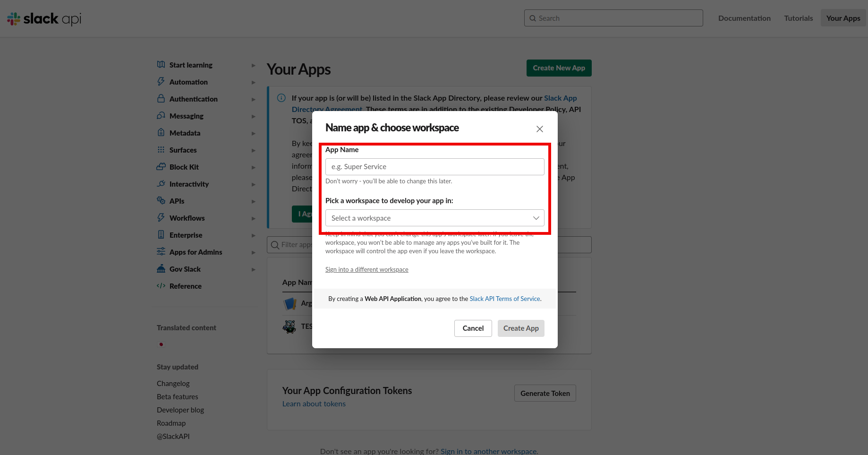The width and height of the screenshot is (868, 455).
Task: Click the Start learning book icon
Action: pyautogui.click(x=161, y=65)
